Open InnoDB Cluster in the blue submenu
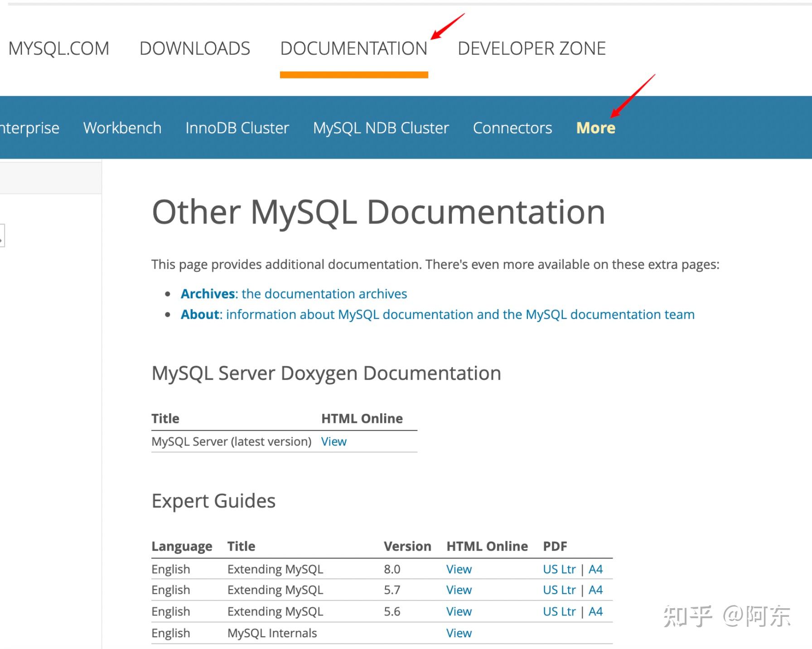812x649 pixels. (x=237, y=128)
